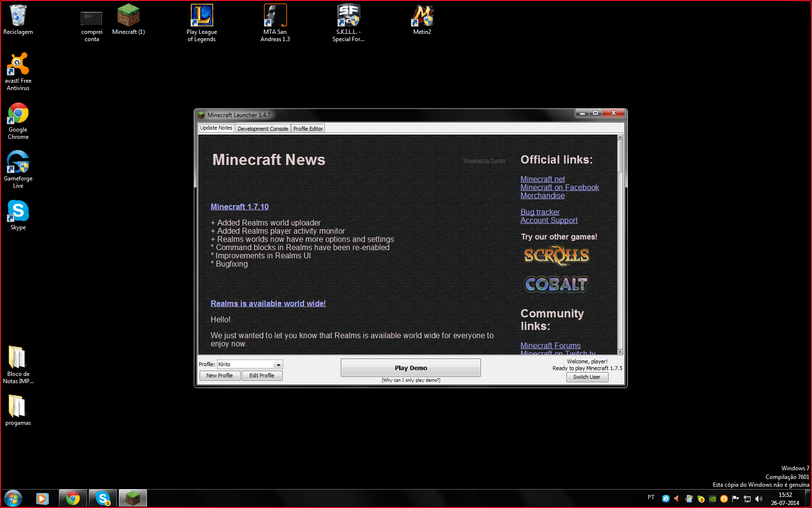Click the news scrollbar up arrow

pos(620,137)
